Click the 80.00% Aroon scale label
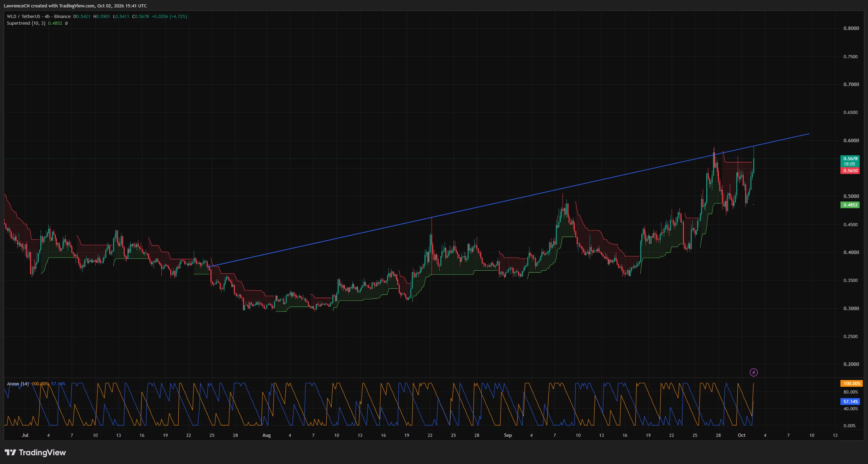 850,392
